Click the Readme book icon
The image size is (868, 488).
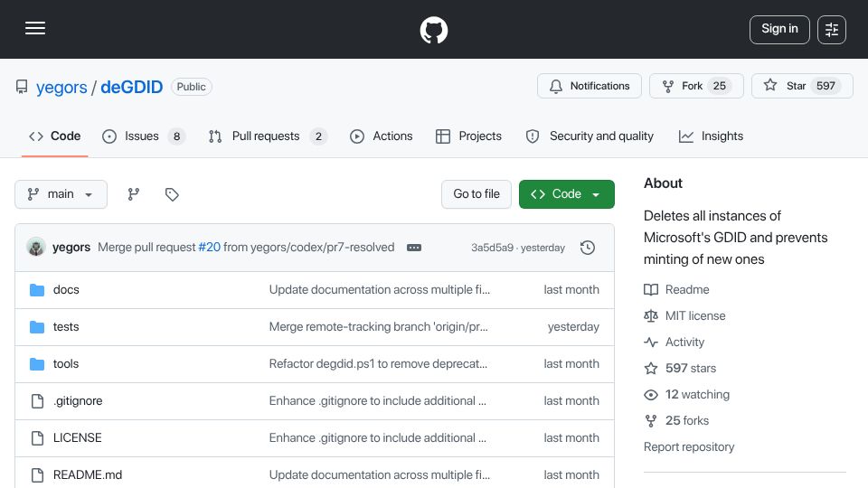click(651, 290)
